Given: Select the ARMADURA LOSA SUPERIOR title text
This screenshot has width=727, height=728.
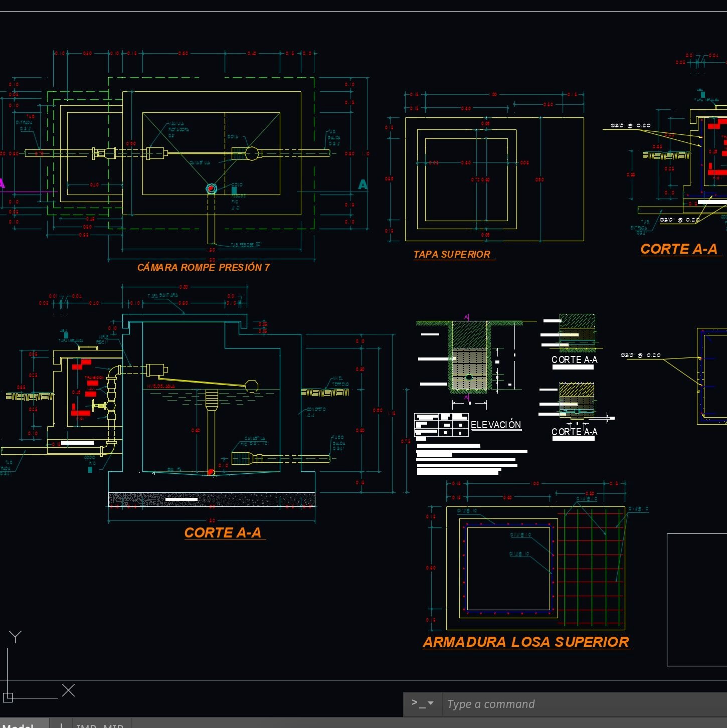Looking at the screenshot, I should pyautogui.click(x=526, y=642).
